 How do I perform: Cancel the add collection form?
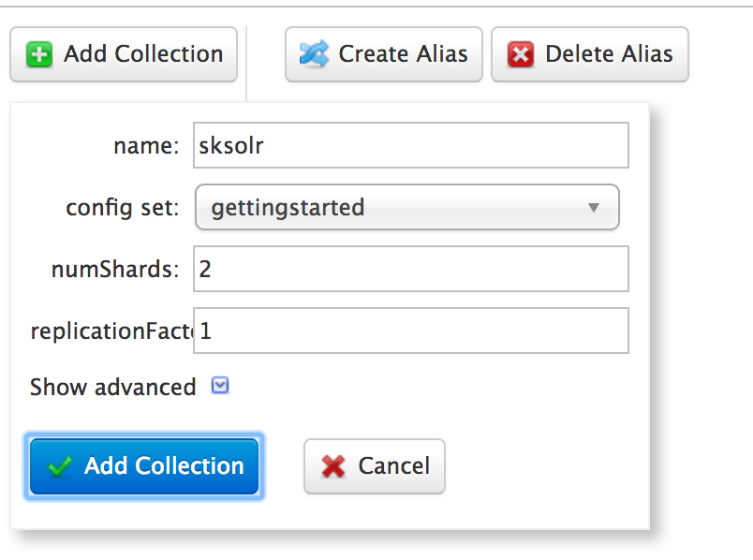pyautogui.click(x=375, y=466)
